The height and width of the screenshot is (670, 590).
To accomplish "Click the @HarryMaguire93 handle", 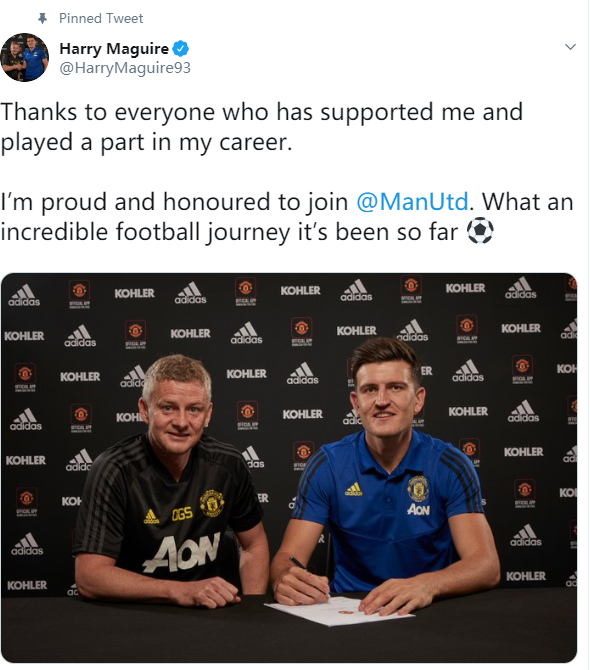I will [125, 68].
